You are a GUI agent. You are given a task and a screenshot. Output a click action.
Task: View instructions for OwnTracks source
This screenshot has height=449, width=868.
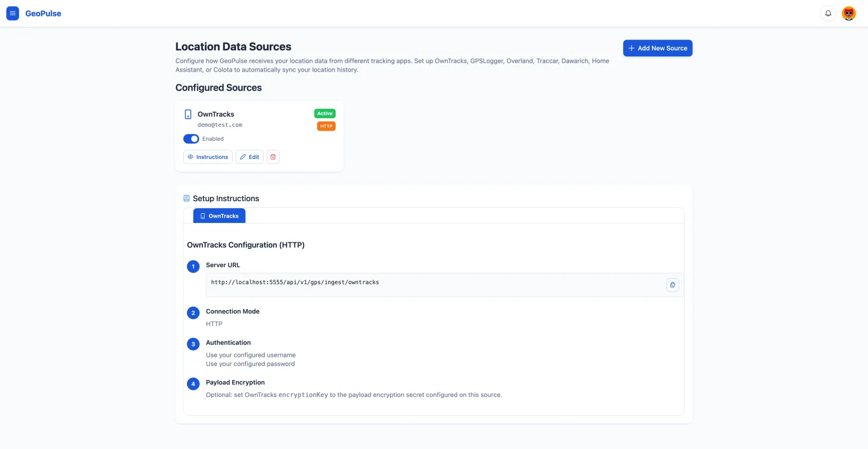208,157
